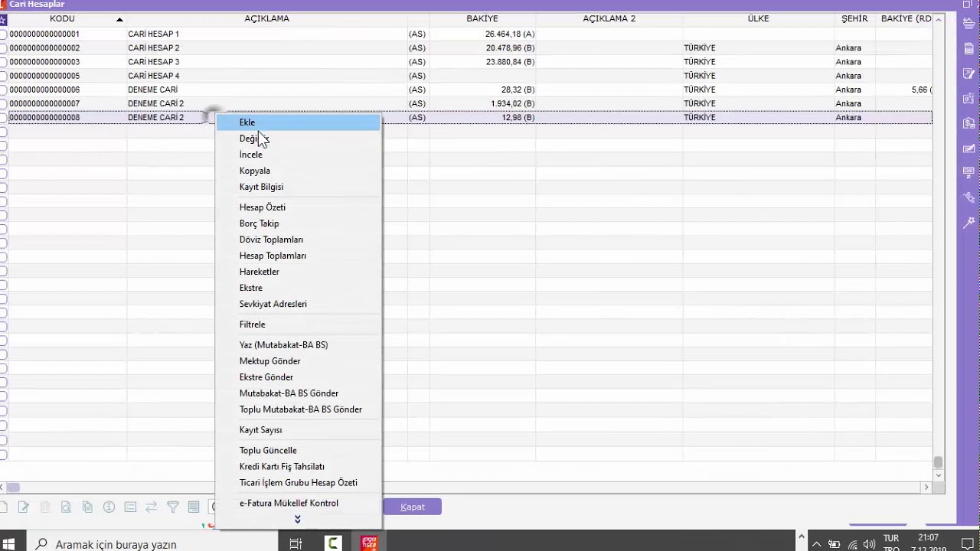Open the card transfer sidebar icon
This screenshot has width=980, height=551.
[969, 173]
